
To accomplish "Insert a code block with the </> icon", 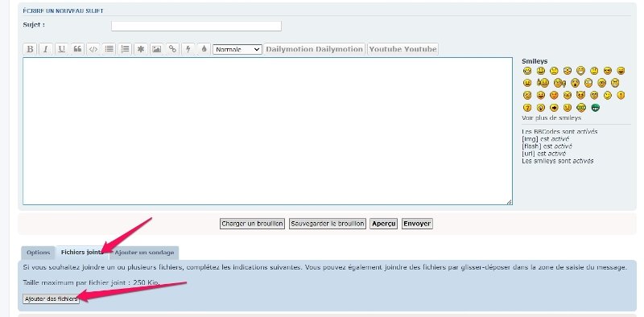I will (x=93, y=49).
